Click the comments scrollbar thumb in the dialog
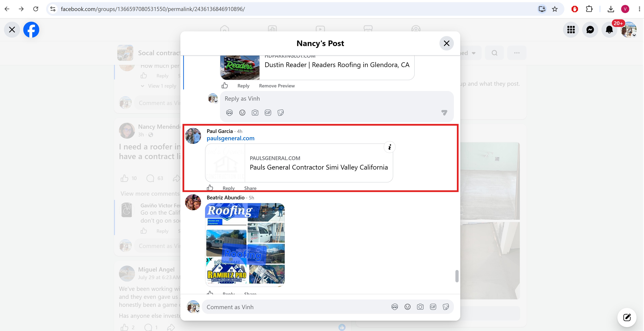The width and height of the screenshot is (644, 331). [x=457, y=276]
